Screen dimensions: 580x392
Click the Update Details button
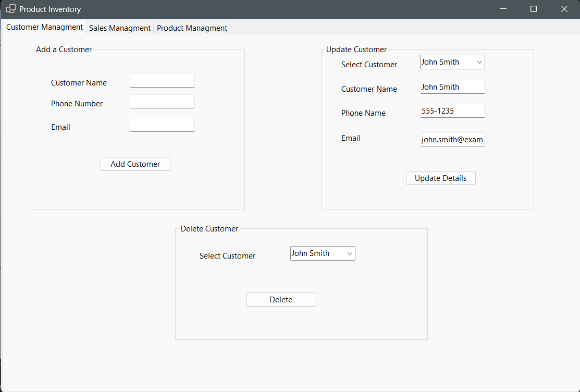(x=440, y=178)
